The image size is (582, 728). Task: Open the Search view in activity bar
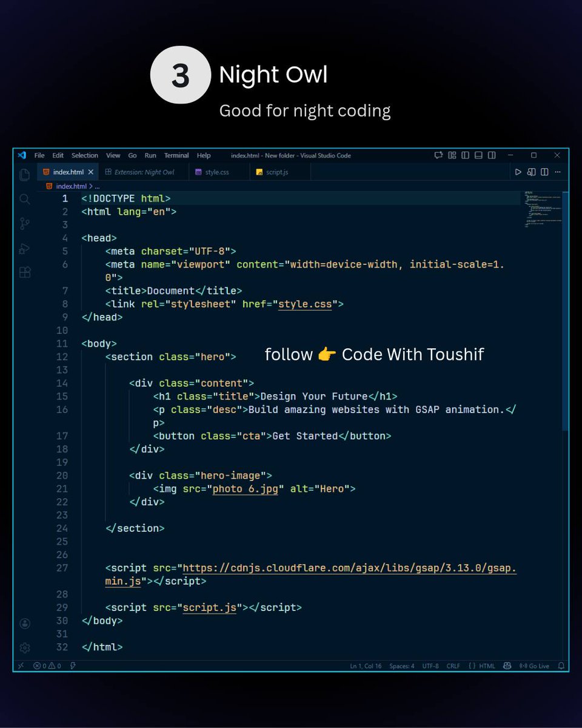(x=25, y=199)
